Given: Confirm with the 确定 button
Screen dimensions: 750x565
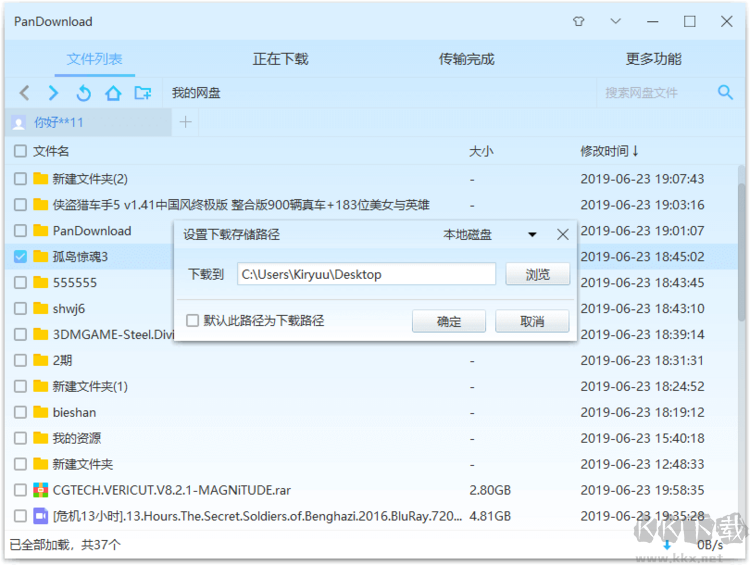Looking at the screenshot, I should pyautogui.click(x=449, y=321).
